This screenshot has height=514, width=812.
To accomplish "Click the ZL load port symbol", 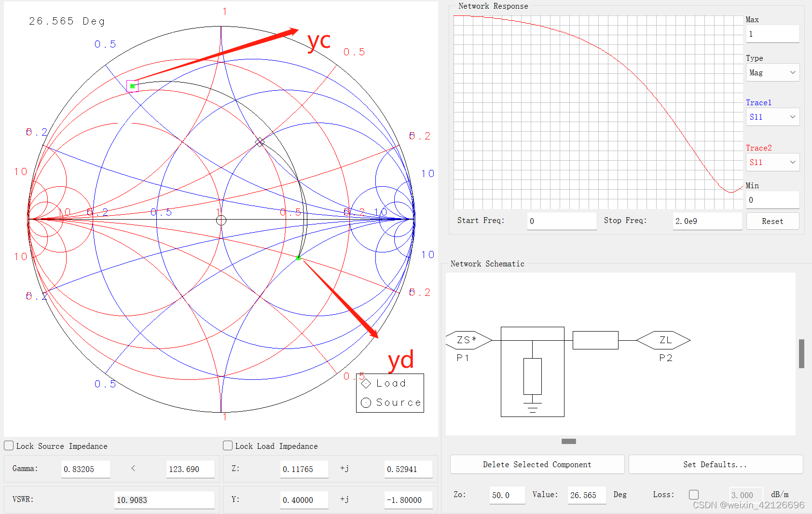I will pos(664,340).
